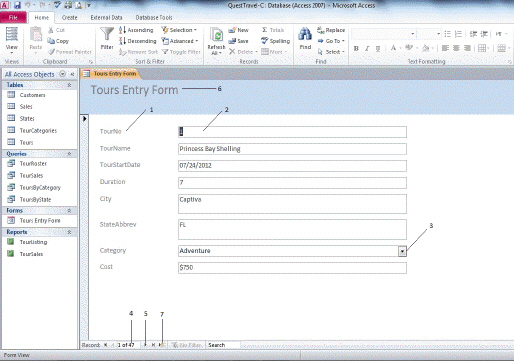This screenshot has width=514, height=361.
Task: Click Toggle Filter
Action: tap(181, 52)
